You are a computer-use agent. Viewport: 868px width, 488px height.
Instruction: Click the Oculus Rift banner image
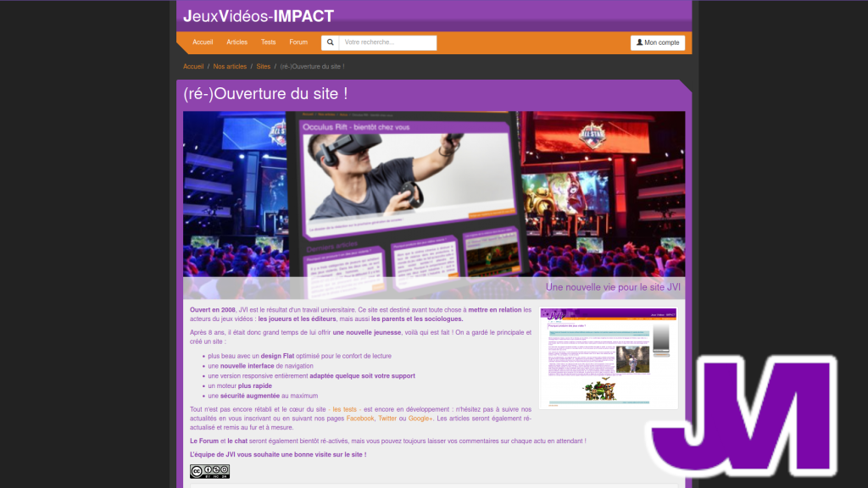[434, 205]
